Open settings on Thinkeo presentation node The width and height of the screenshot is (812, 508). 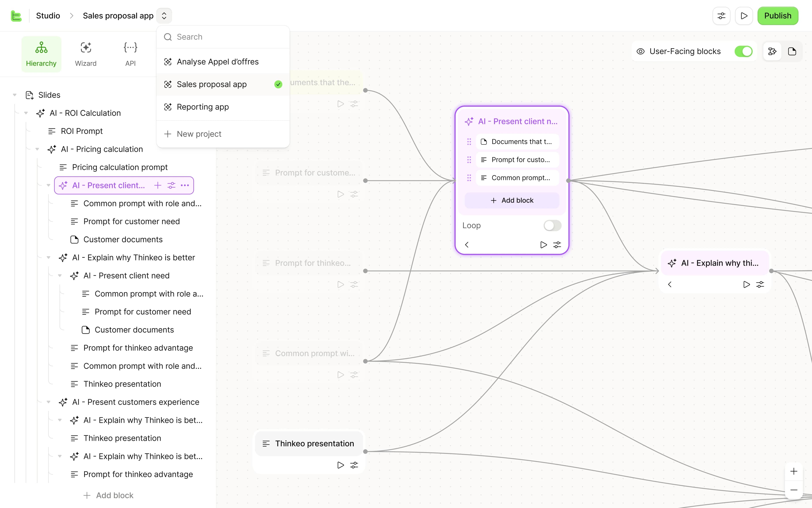click(x=354, y=465)
